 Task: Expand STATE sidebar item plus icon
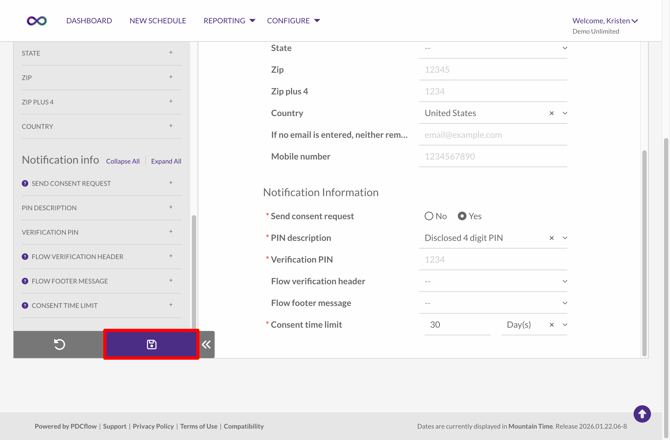[x=170, y=53]
